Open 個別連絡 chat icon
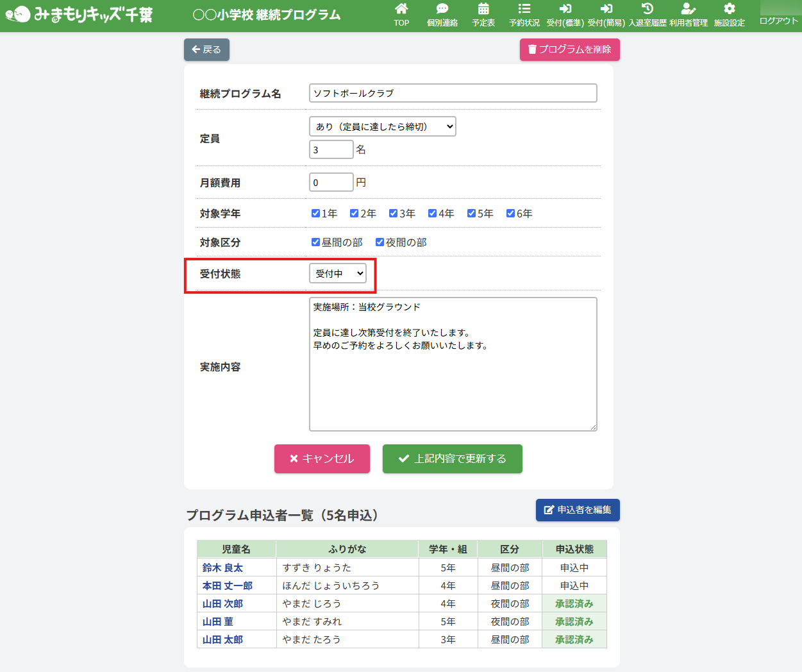Screen dimensions: 802x672 click(442, 9)
